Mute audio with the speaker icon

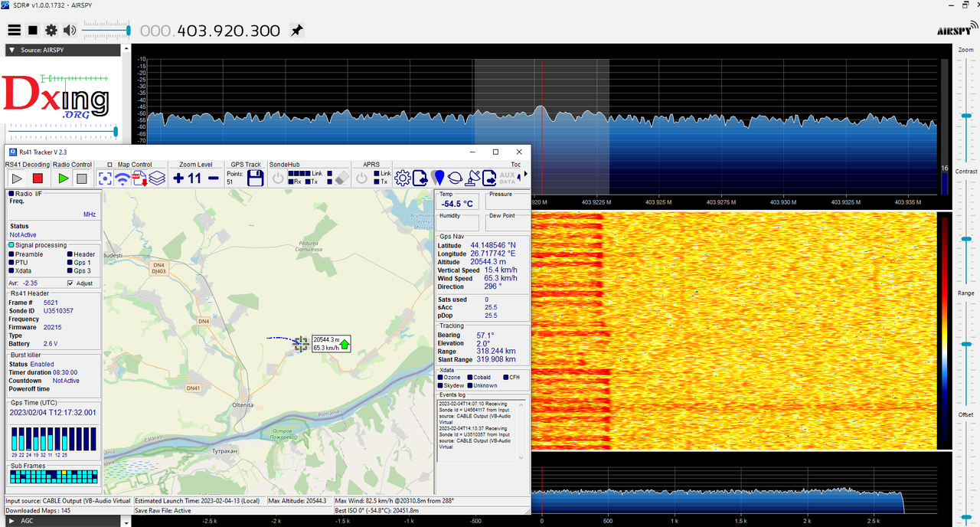(x=70, y=31)
